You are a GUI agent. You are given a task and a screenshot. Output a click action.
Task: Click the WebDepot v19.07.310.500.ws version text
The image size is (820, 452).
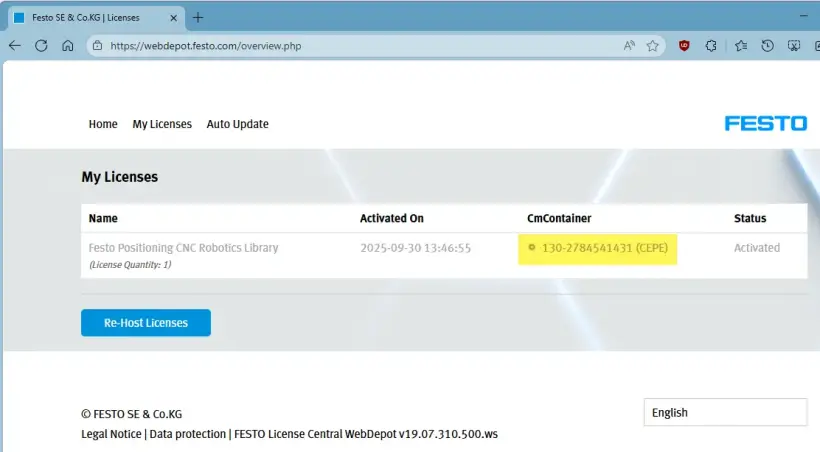[x=422, y=434]
